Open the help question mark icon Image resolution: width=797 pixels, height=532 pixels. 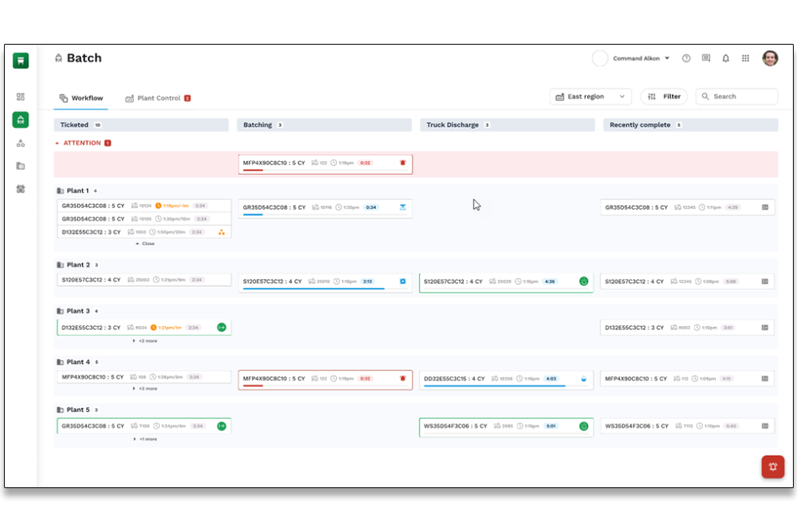pyautogui.click(x=686, y=59)
